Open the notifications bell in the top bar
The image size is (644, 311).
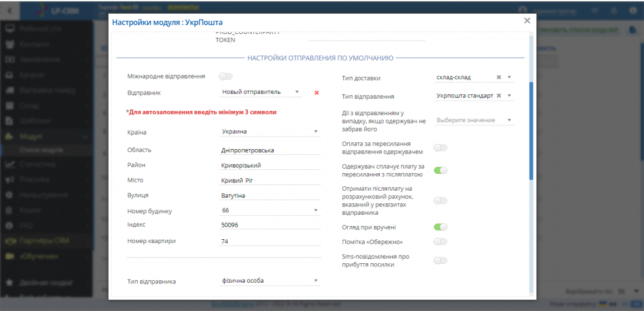[x=614, y=11]
